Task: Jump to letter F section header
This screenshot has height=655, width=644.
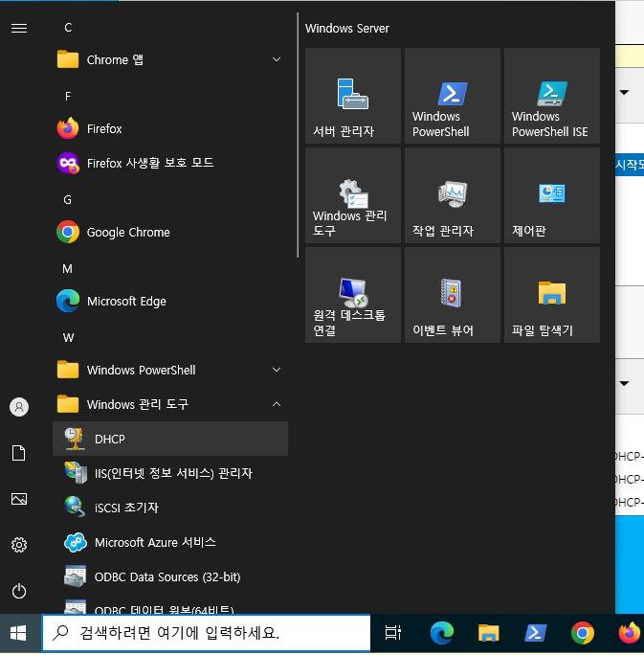Action: coord(68,97)
